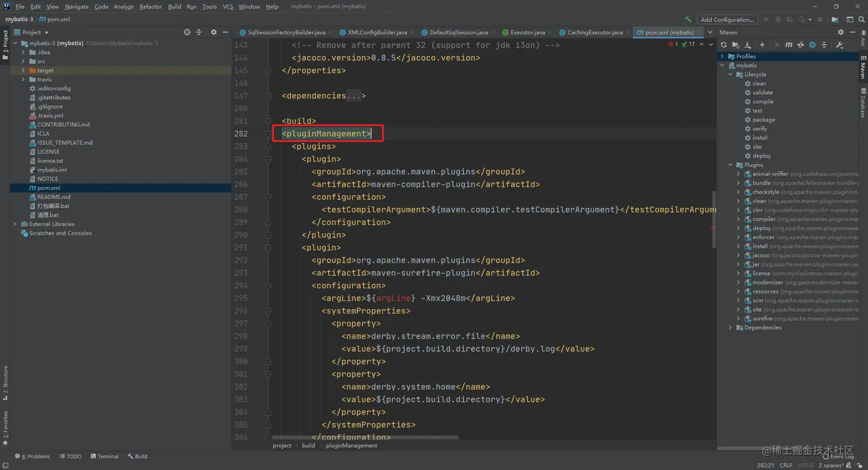Screen dimensions: 868x470
Task: Jump to previous highlighted error arrow
Action: [x=702, y=44]
